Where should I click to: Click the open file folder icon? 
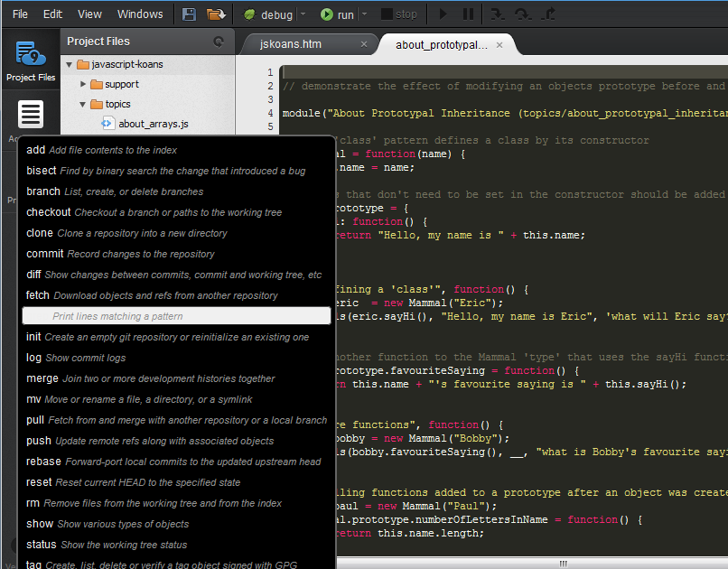pos(214,14)
